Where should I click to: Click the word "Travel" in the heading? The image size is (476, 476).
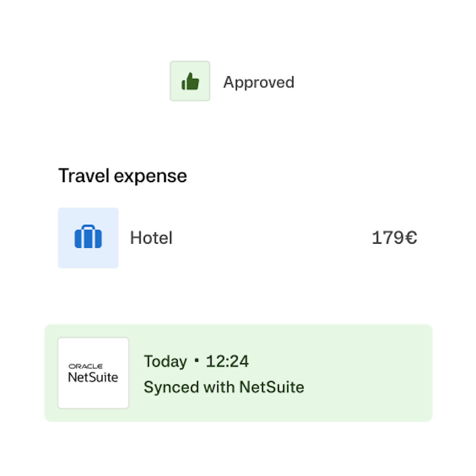click(84, 176)
